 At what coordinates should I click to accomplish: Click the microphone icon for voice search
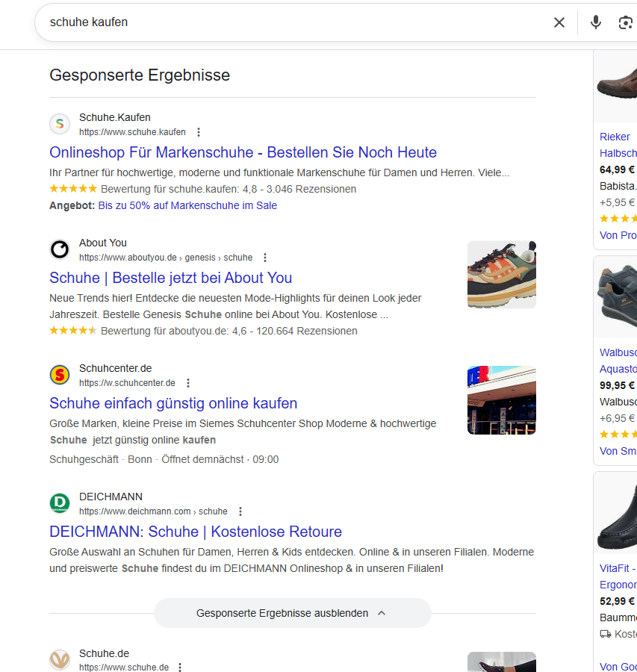[595, 22]
